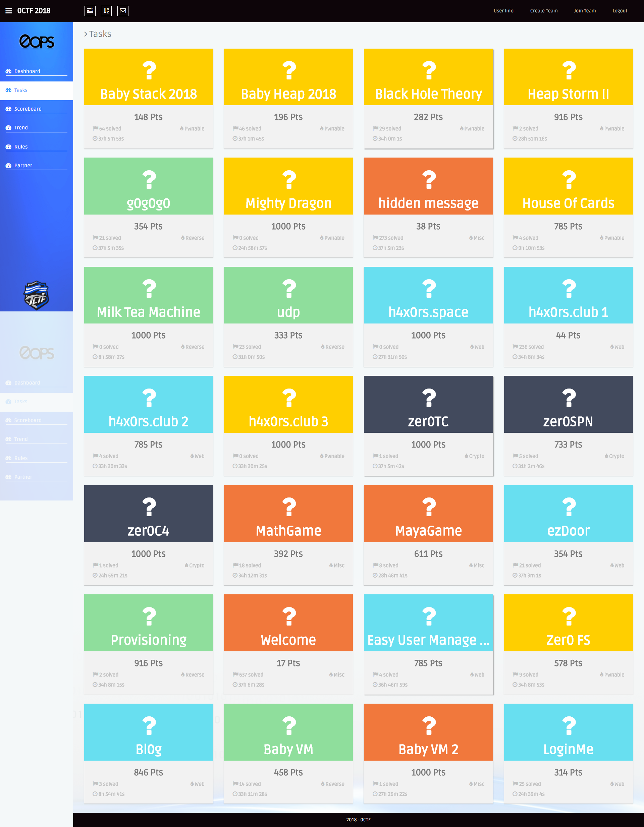Screen dimensions: 644x827
Task: Open the envelope mail icon
Action: (123, 11)
